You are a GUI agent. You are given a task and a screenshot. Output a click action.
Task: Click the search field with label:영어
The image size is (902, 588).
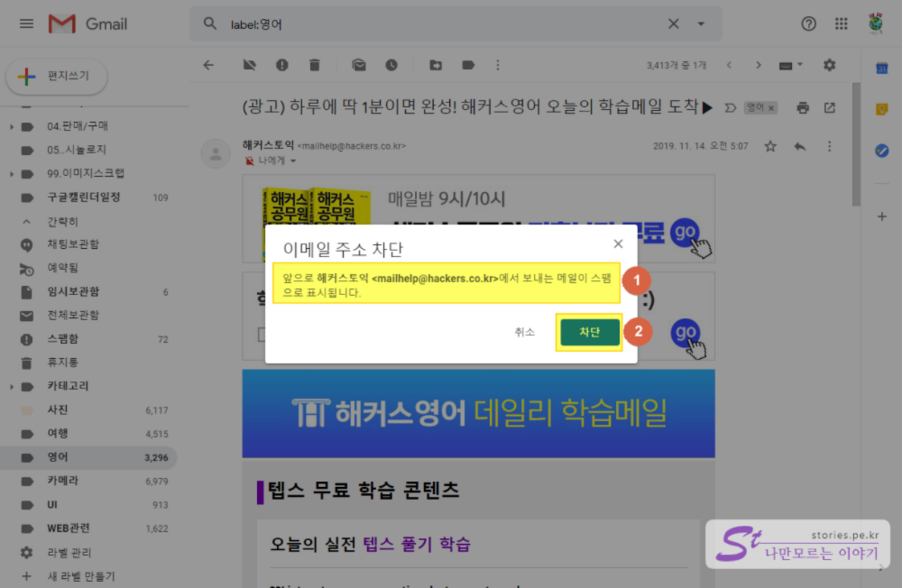[x=440, y=24]
